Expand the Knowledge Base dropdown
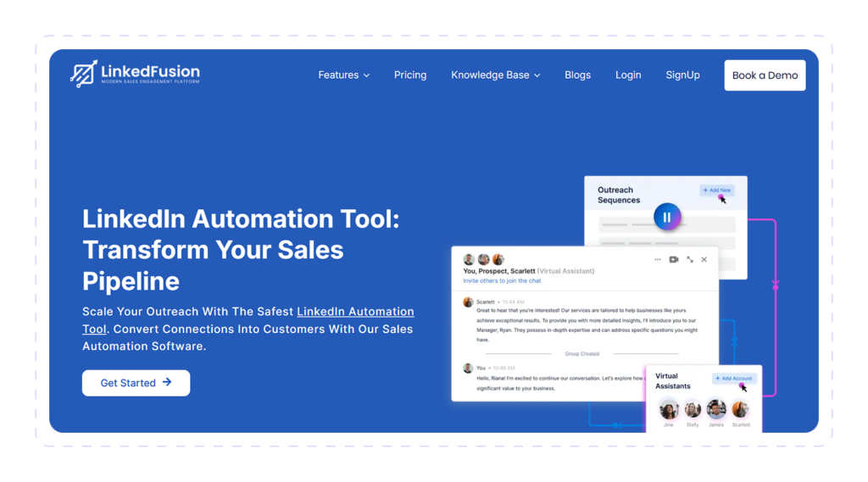The height and width of the screenshot is (482, 868). click(x=495, y=75)
